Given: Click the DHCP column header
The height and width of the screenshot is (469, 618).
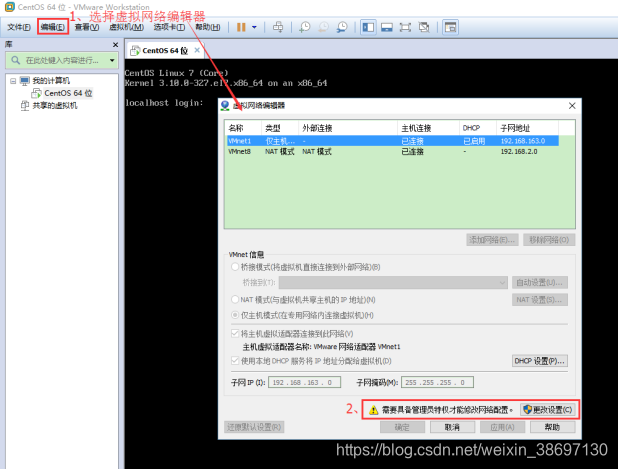Looking at the screenshot, I should point(478,128).
